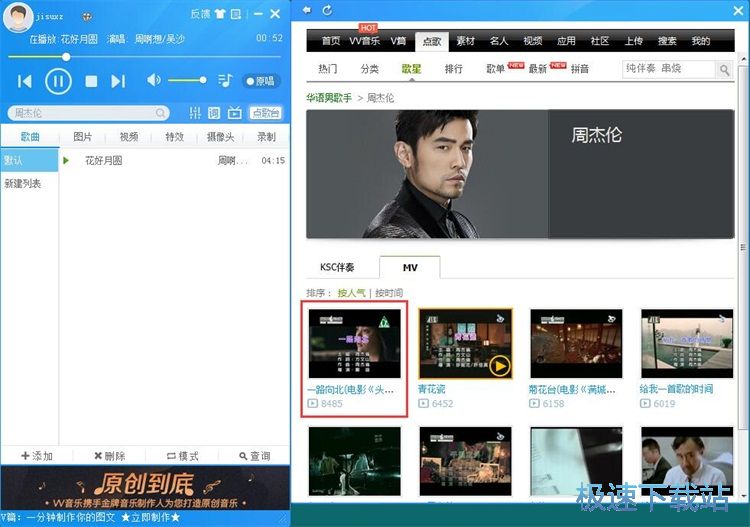Screen dimensions: 750x527
Task: Select the 歌单 sub-tab
Action: (496, 69)
